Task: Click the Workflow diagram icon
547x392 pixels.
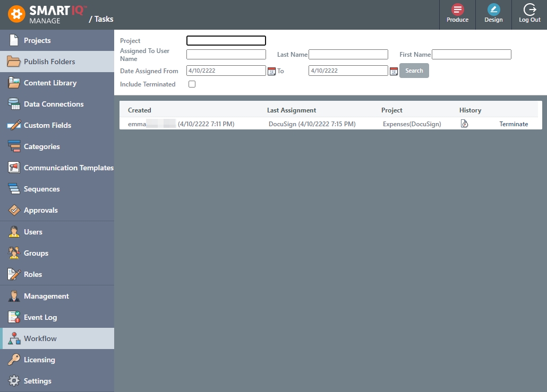Action: (x=14, y=338)
